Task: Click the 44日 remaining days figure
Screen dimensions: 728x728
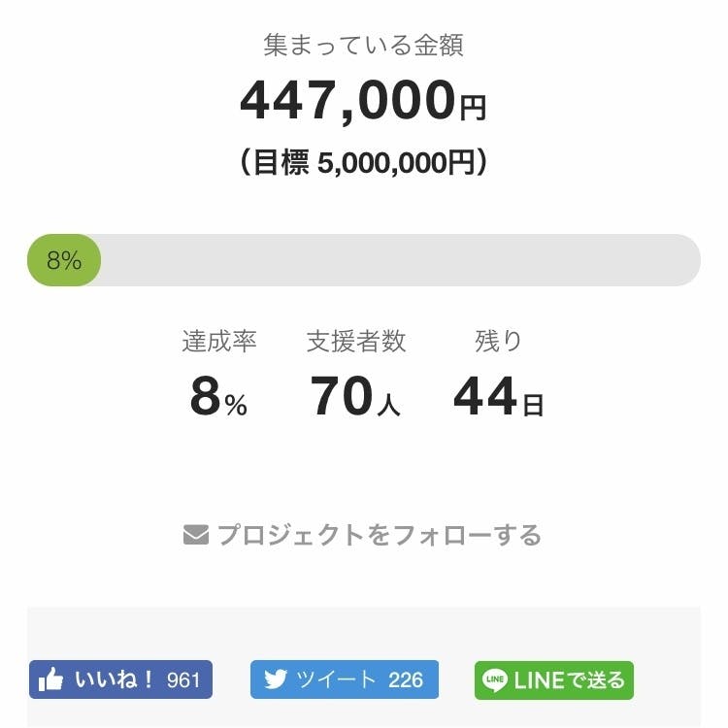Action: 498,397
